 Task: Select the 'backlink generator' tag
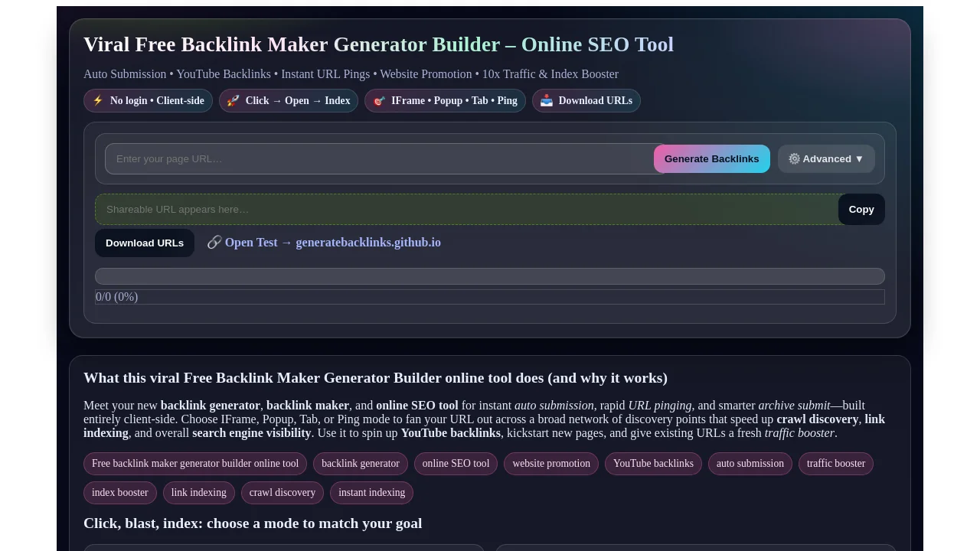[x=360, y=464]
